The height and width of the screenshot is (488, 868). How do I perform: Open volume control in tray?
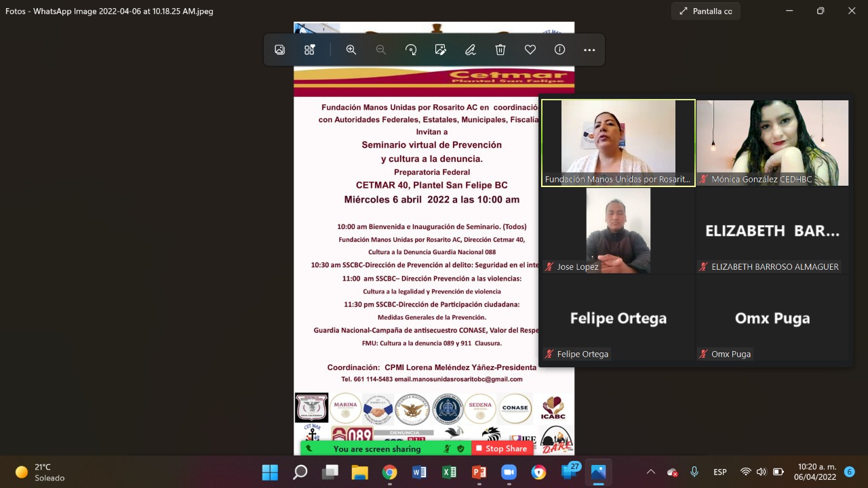pos(762,472)
